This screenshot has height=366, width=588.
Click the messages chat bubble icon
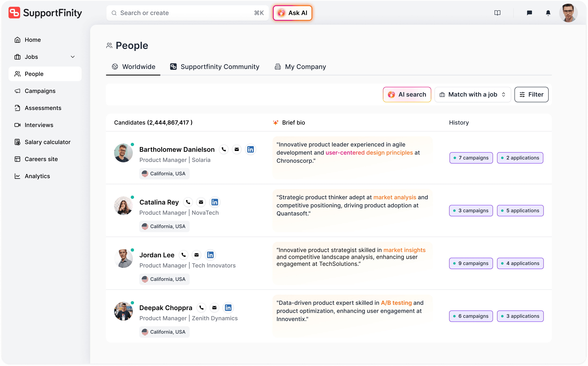click(529, 13)
